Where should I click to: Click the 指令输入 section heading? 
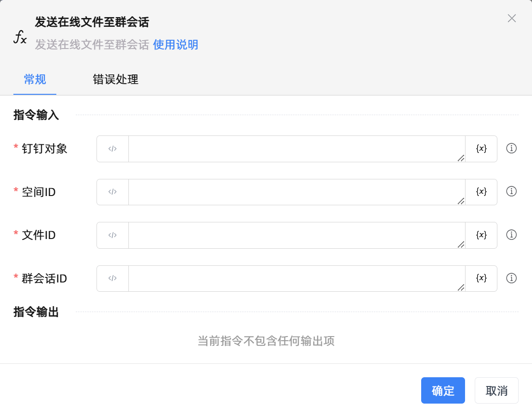[36, 115]
